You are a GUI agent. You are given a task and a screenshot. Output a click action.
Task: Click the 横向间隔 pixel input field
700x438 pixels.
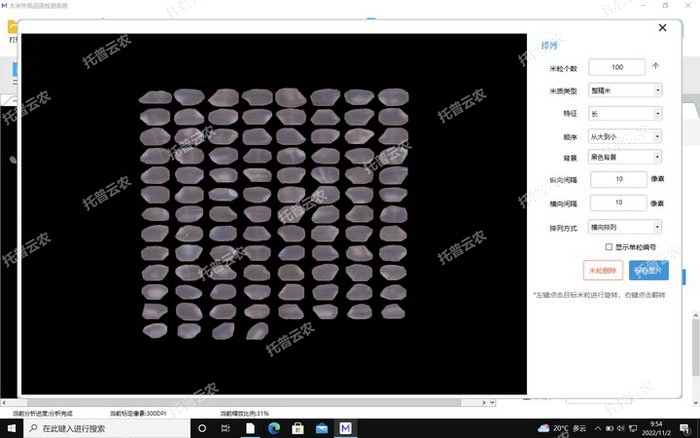click(x=617, y=203)
